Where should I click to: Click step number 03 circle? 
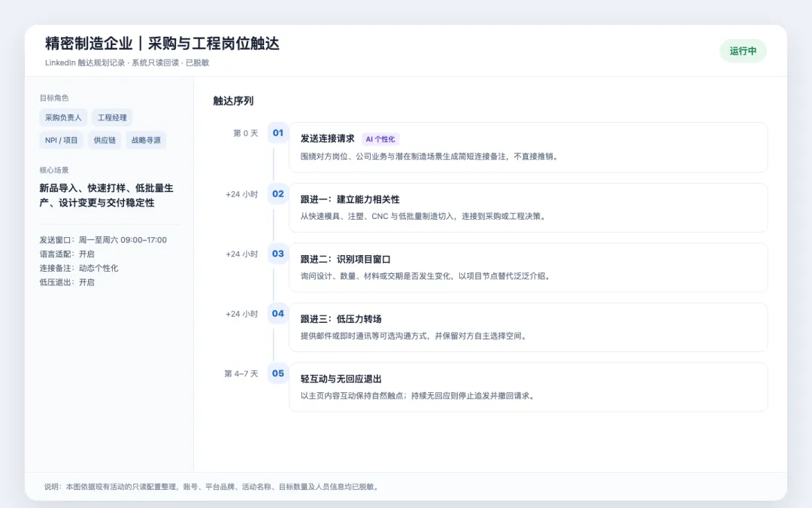(278, 254)
